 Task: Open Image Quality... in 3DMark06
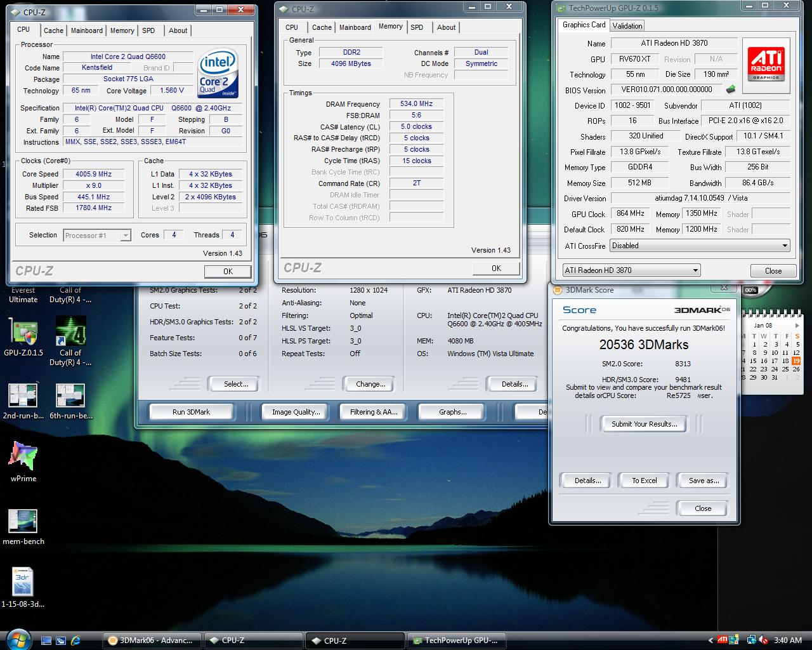point(296,412)
